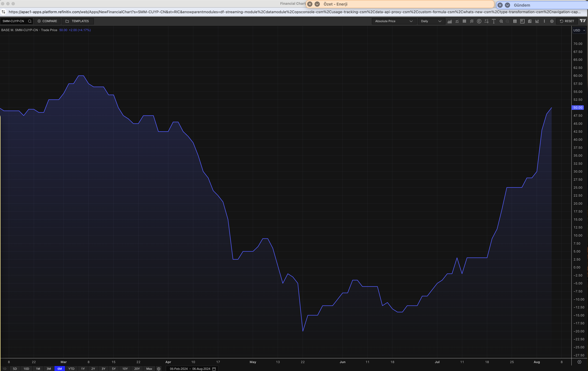Click the export chart icon
This screenshot has width=588, height=371.
click(x=537, y=21)
